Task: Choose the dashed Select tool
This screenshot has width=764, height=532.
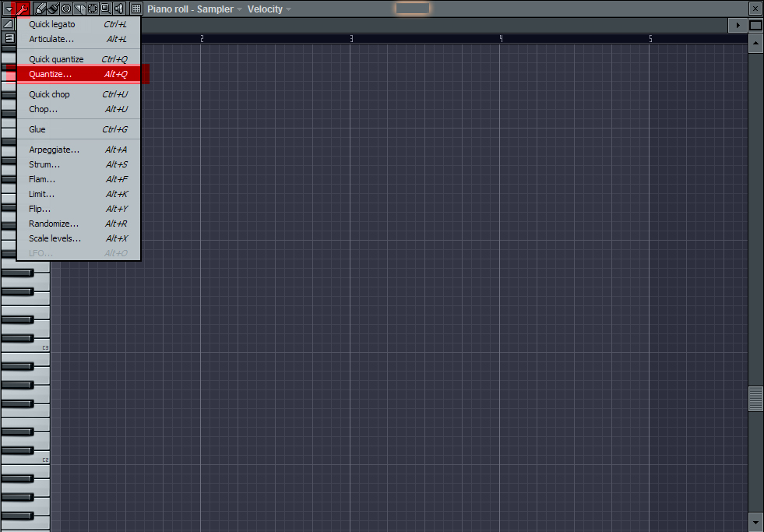Action: click(x=93, y=9)
